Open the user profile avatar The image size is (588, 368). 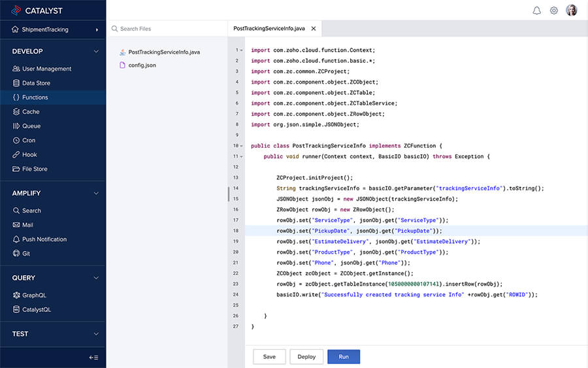pos(572,10)
